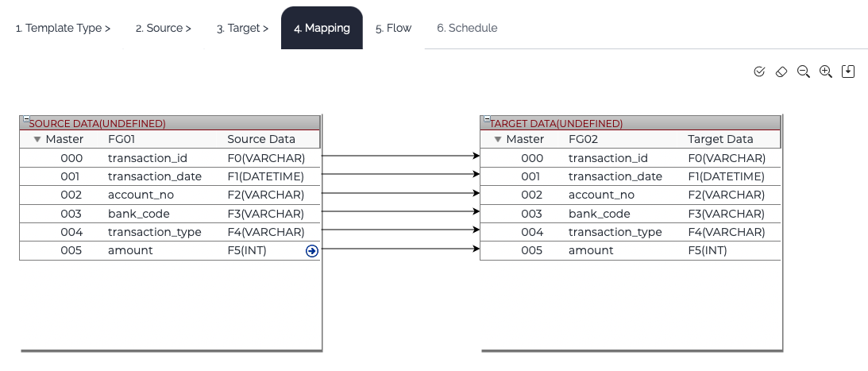Click blue arrow icon on source amount row

(311, 251)
